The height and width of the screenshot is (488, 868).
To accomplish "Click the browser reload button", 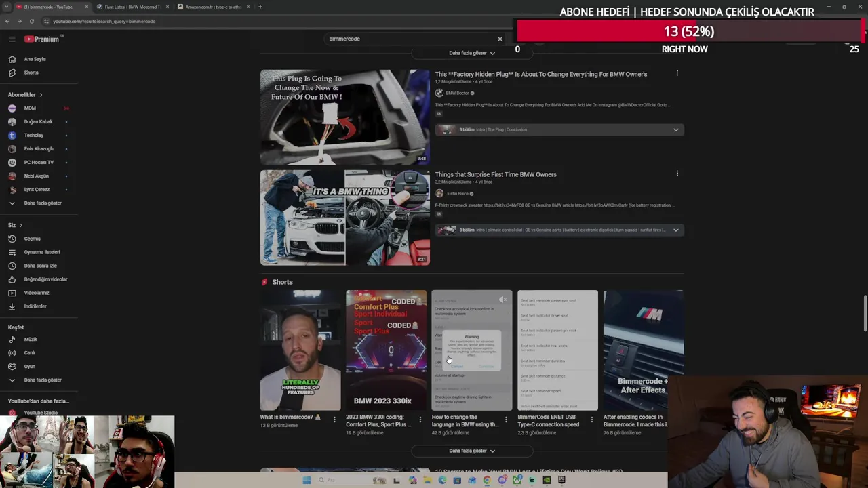I will (x=31, y=21).
